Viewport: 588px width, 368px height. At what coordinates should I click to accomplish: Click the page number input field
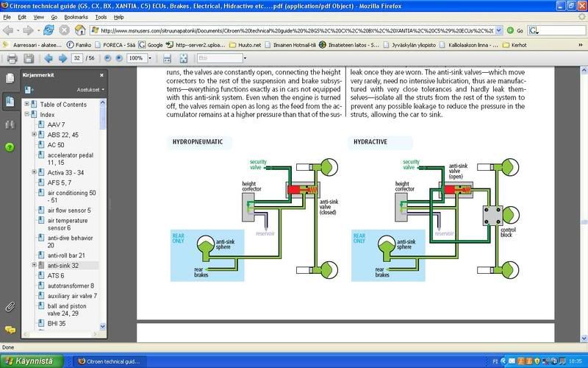click(x=78, y=58)
